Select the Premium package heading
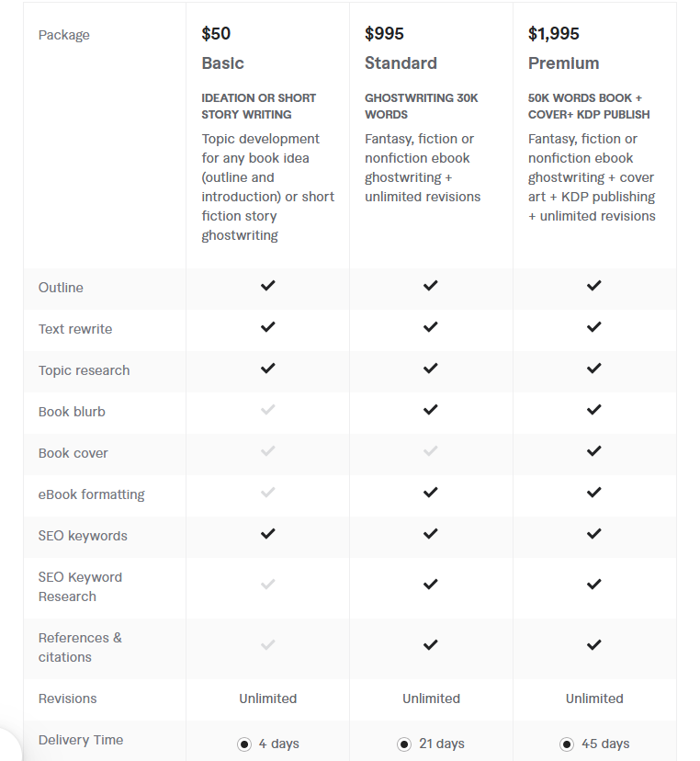Screen dimensions: 700x761 (564, 63)
